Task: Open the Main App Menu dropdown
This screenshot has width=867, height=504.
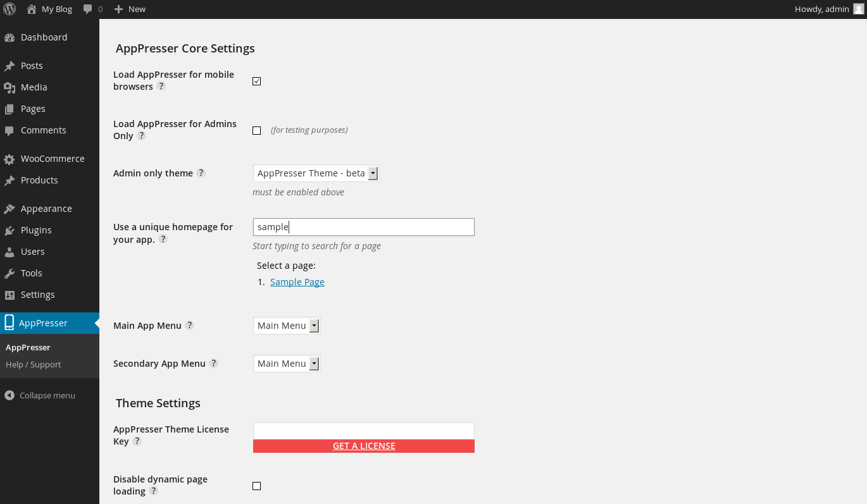Action: (287, 326)
